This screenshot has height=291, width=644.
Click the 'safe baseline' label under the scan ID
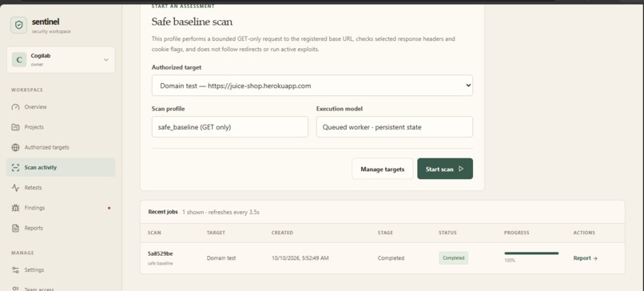coord(160,264)
